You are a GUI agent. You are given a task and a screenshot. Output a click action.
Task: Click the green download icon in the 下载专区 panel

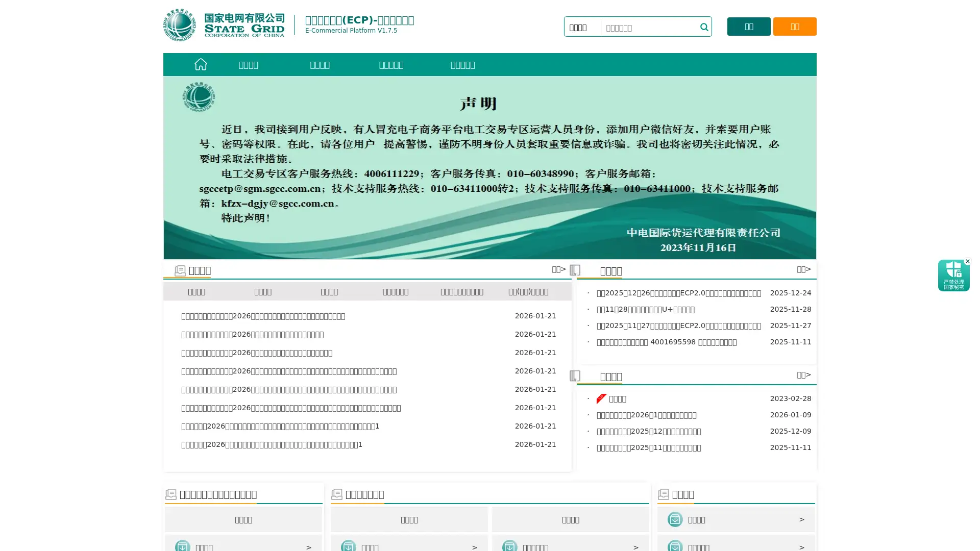(x=675, y=519)
